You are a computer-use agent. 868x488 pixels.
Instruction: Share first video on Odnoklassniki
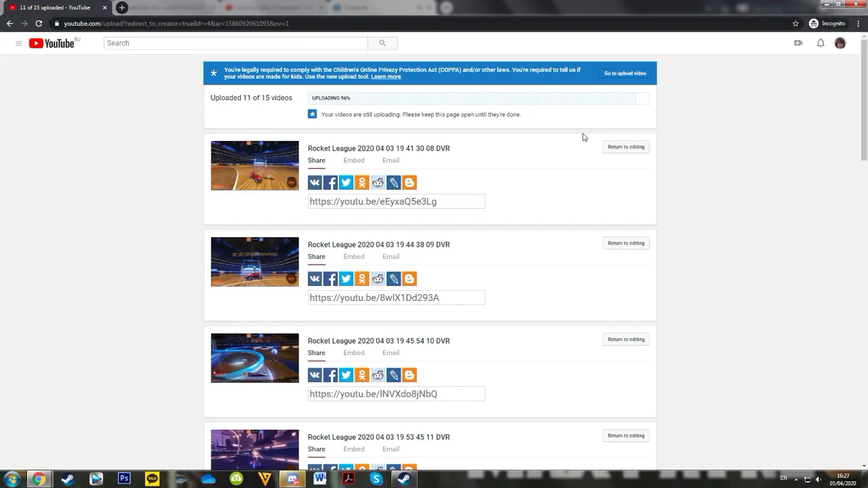click(x=362, y=182)
